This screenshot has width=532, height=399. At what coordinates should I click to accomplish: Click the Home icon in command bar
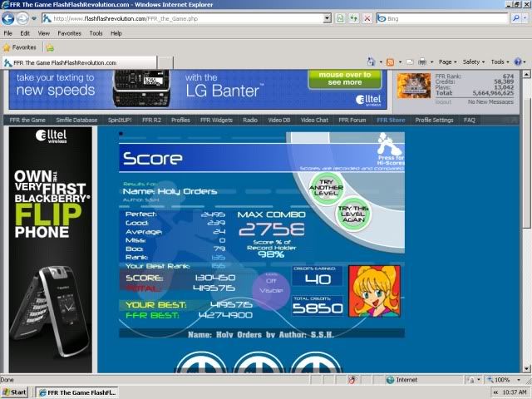(x=372, y=62)
